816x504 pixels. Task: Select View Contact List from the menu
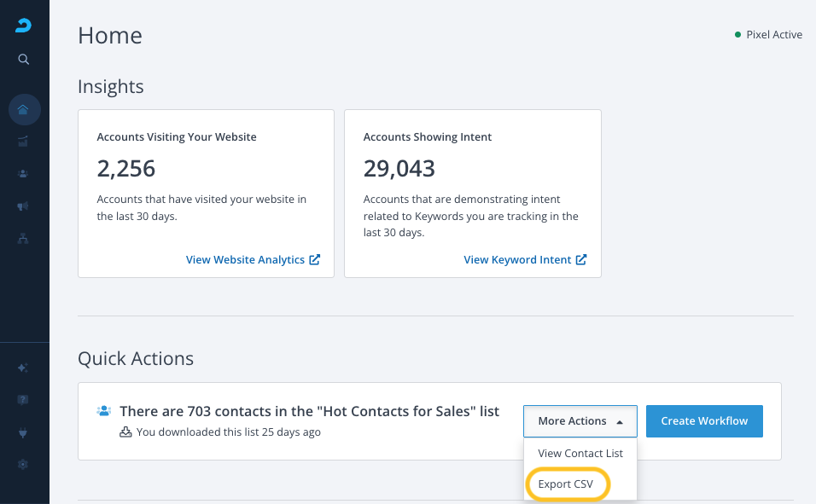tap(580, 454)
